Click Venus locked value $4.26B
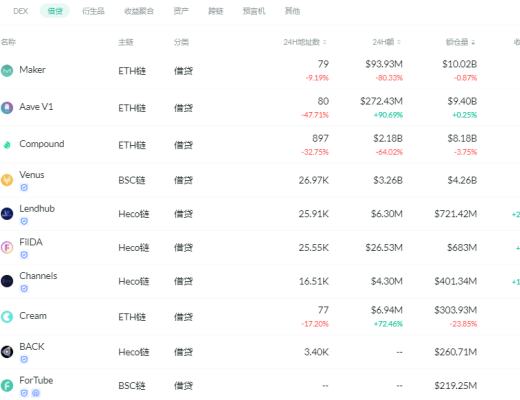The image size is (520, 400). pos(462,180)
